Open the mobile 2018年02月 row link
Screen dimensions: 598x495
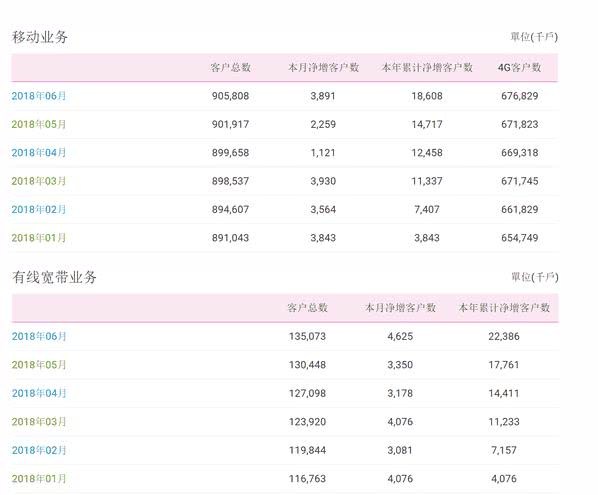point(39,209)
